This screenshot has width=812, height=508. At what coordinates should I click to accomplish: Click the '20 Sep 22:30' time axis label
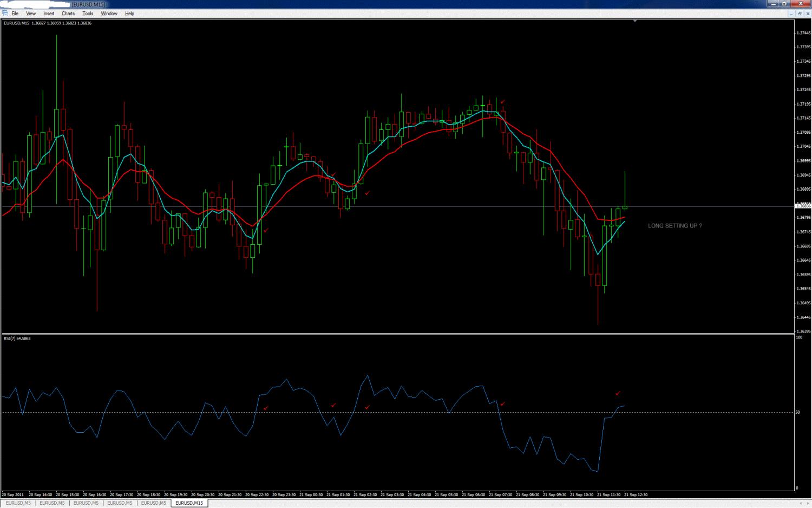click(257, 494)
